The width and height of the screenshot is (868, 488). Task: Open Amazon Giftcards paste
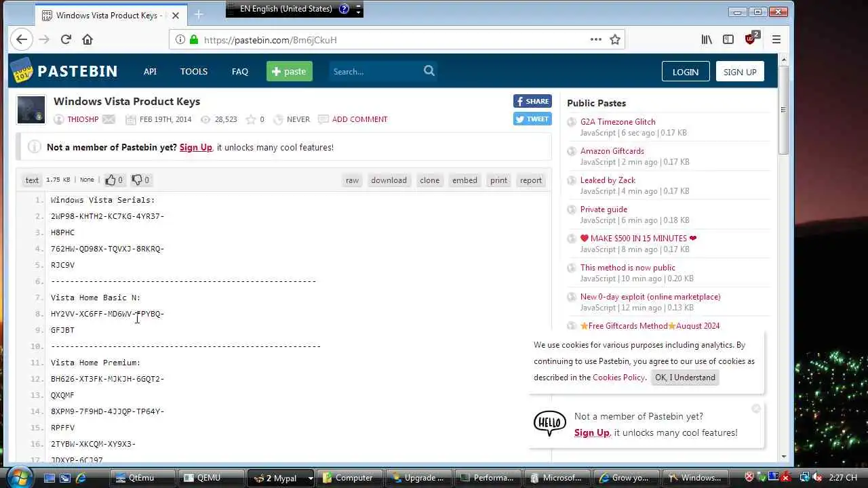[612, 151]
